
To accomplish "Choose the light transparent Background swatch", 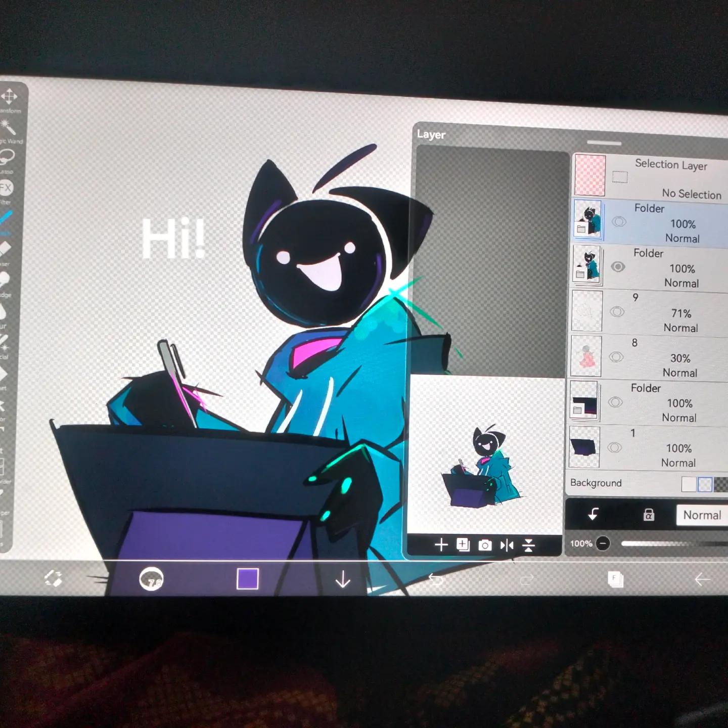I will click(x=705, y=484).
